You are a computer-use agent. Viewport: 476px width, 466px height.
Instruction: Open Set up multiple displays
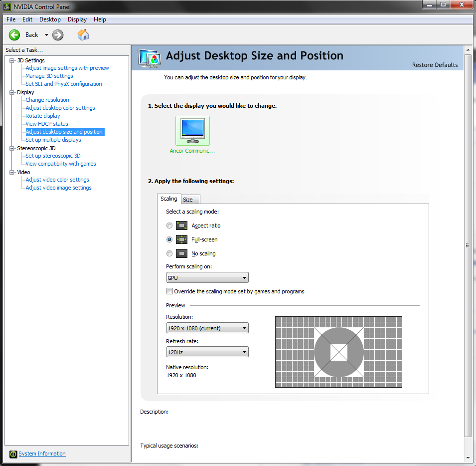53,140
